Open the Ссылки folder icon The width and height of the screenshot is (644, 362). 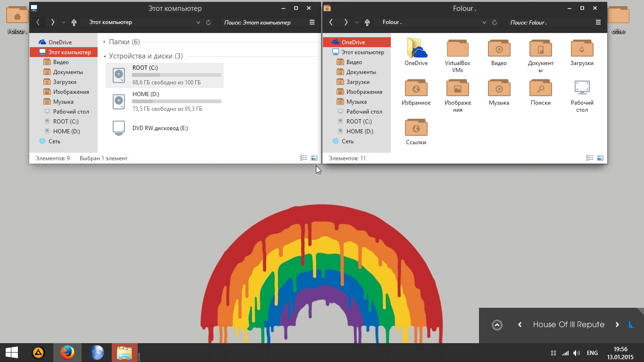point(416,128)
